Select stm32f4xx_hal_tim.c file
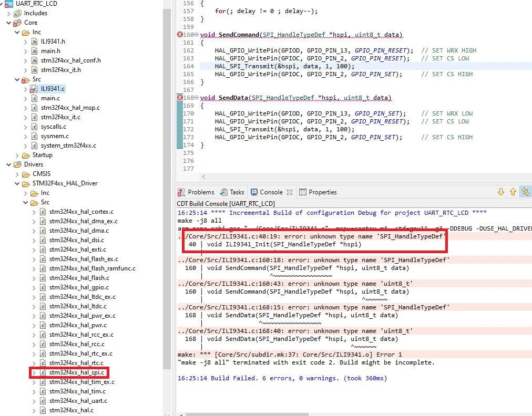Viewport: 532px width, 416px height. tap(77, 392)
